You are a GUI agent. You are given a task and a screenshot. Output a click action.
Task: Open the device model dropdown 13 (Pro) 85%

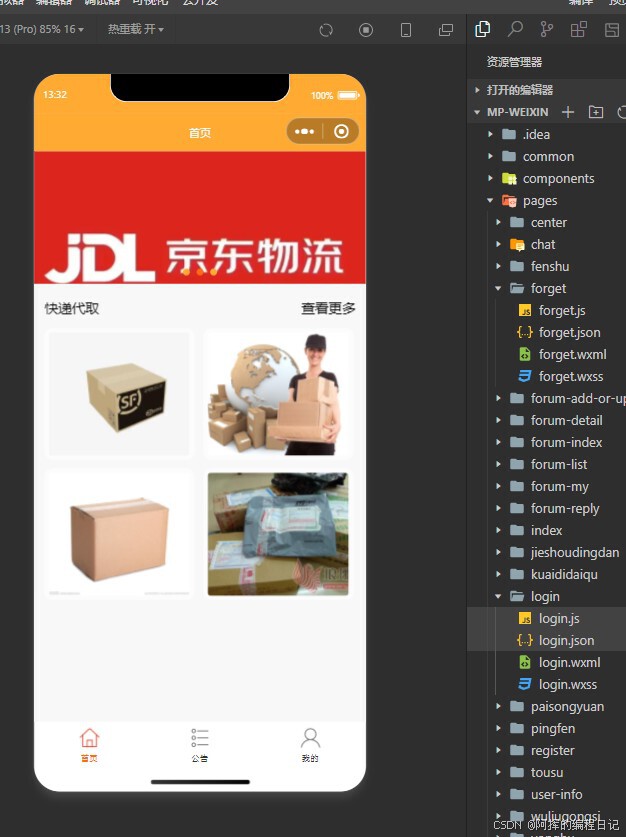[42, 29]
